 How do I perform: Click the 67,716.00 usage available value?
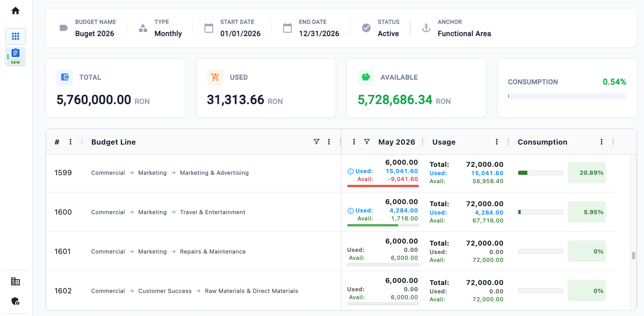[488, 220]
